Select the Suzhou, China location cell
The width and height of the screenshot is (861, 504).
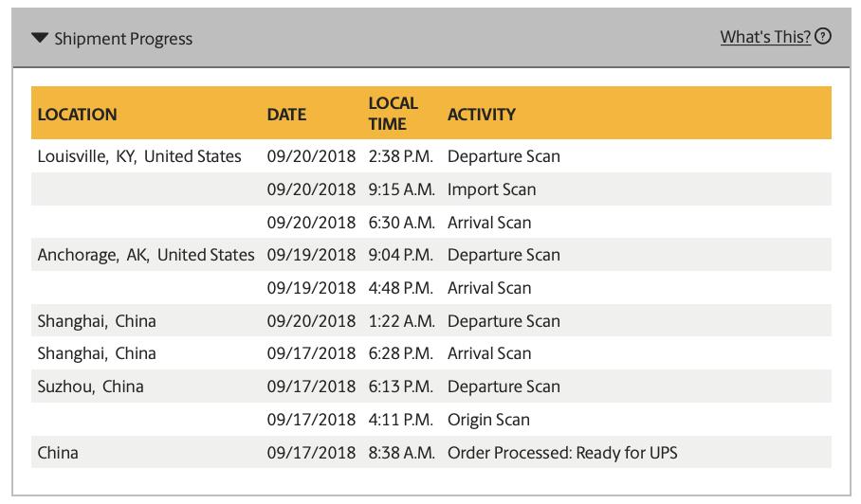91,387
